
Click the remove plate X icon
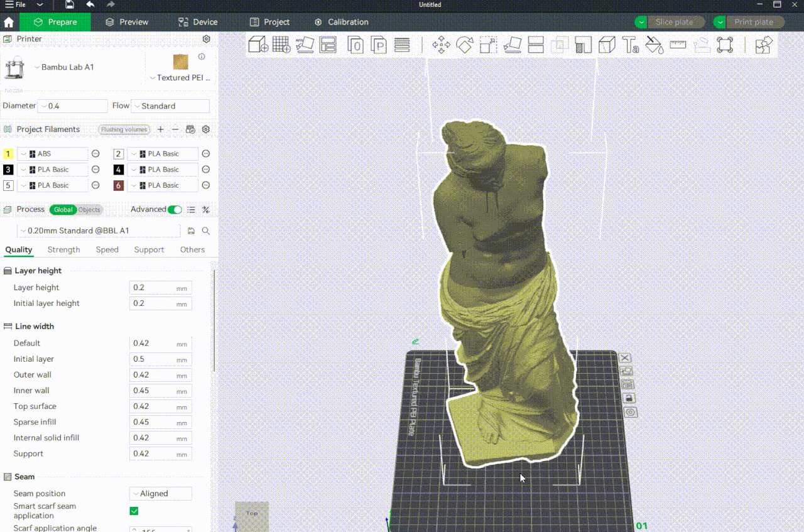pos(625,358)
